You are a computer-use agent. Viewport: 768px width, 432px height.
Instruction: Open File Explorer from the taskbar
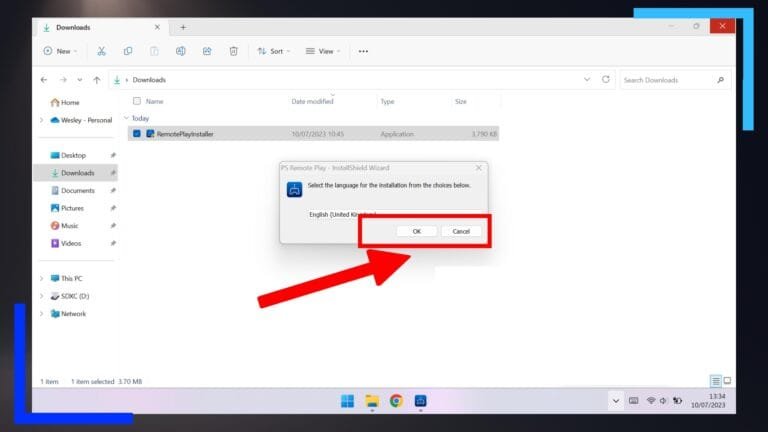click(x=372, y=401)
